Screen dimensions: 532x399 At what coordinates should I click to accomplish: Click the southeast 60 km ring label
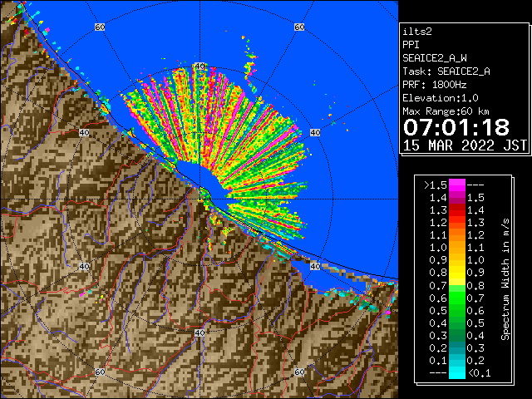(299, 372)
